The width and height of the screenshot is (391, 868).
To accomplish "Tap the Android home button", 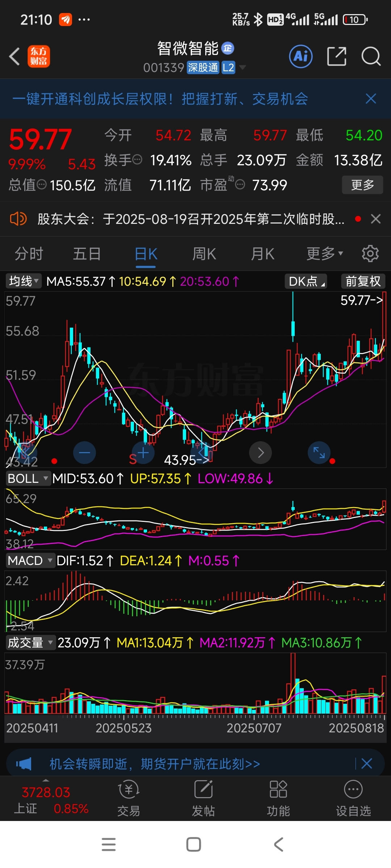I will click(194, 844).
